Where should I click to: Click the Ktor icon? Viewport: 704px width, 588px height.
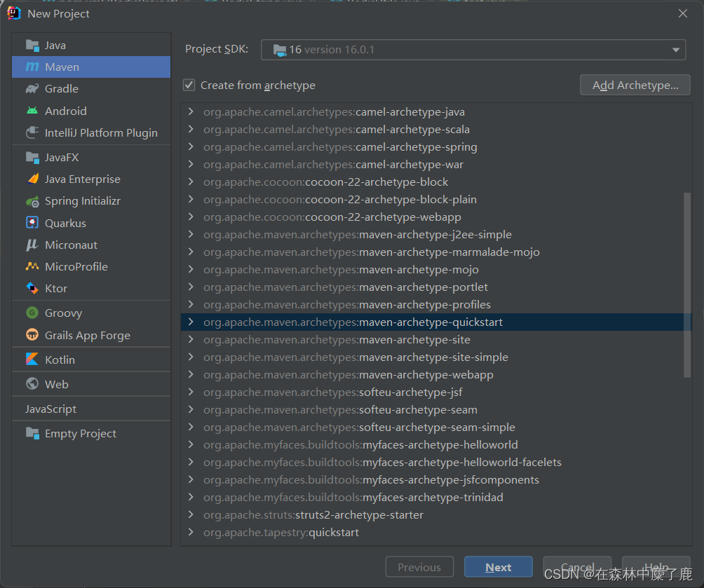[x=32, y=288]
